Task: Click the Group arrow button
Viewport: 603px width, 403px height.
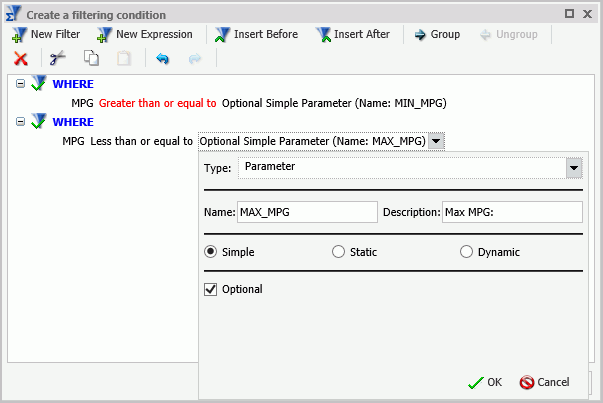Action: tap(437, 35)
